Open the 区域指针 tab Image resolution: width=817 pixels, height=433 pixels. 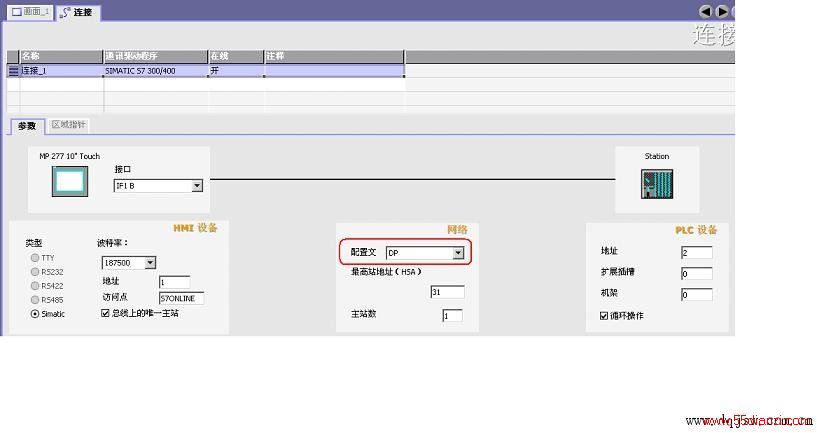pyautogui.click(x=68, y=125)
